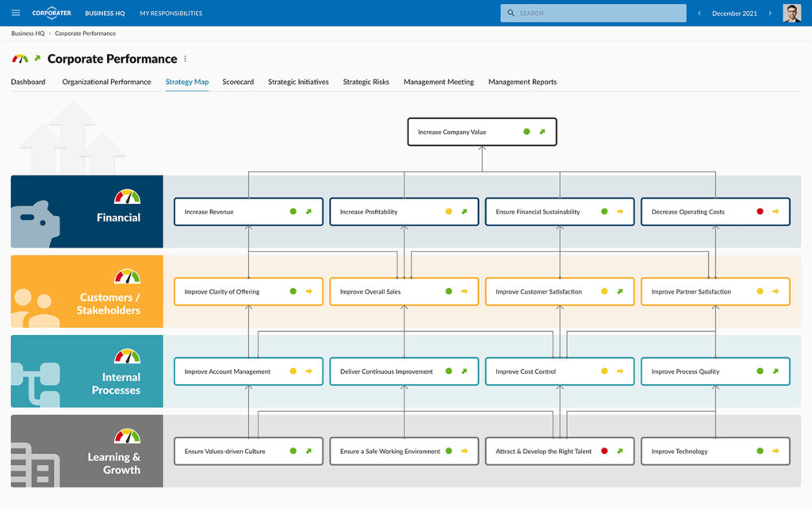Open your user profile avatar
812x508 pixels.
point(791,12)
